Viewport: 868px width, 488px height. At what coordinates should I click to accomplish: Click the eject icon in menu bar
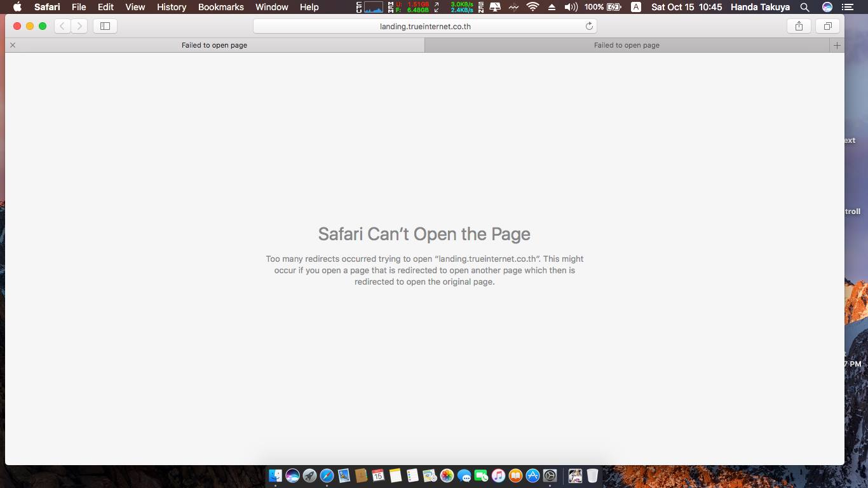point(552,7)
